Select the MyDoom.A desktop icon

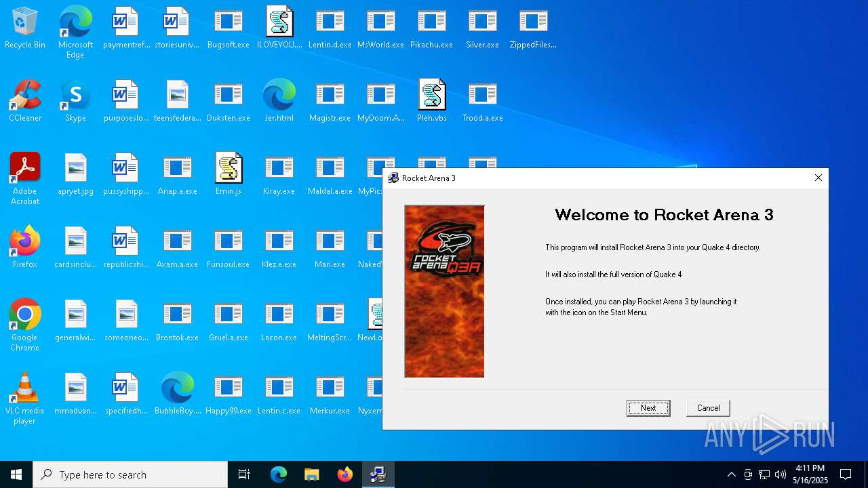point(380,101)
